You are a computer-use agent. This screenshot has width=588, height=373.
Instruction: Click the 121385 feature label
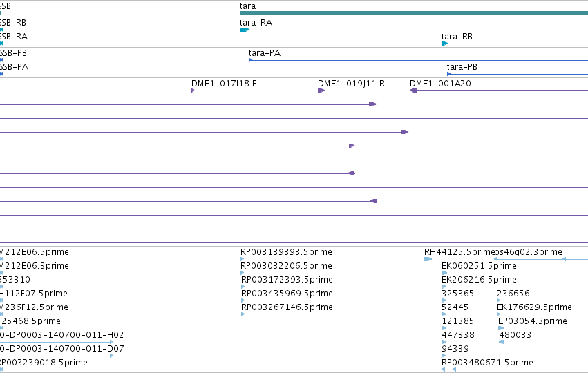[x=457, y=321]
